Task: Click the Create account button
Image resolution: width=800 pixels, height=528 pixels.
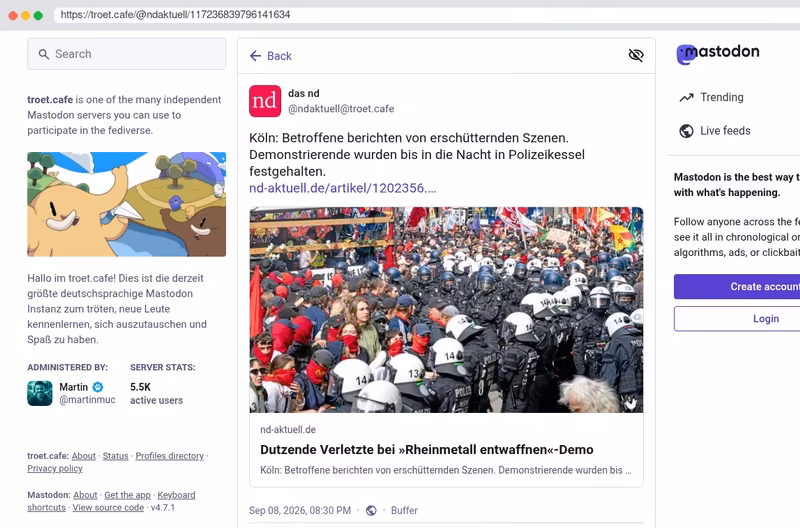Action: point(737,287)
